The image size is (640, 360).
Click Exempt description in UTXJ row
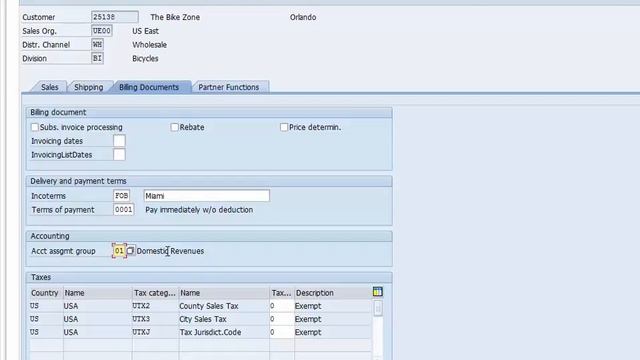[308, 332]
